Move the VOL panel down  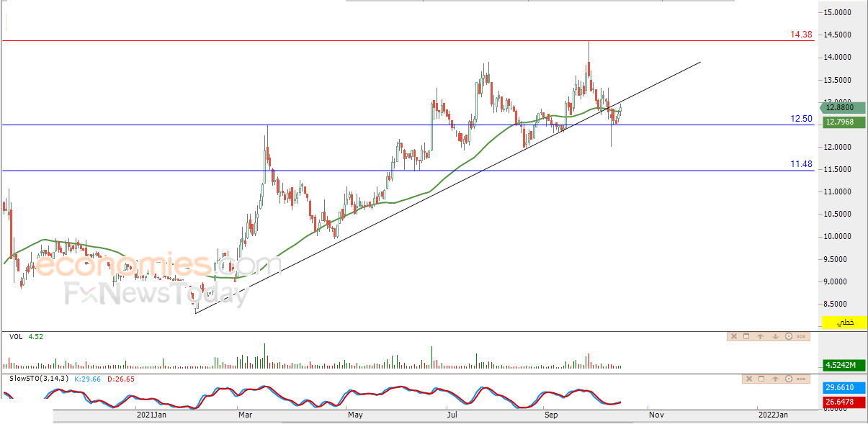775,336
